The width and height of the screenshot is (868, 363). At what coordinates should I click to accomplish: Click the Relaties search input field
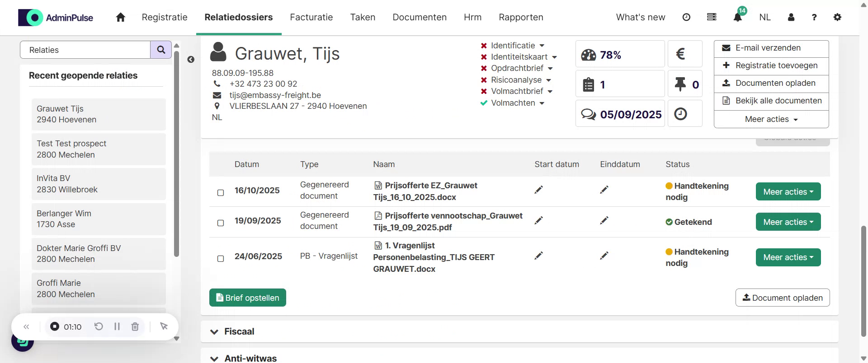pos(85,50)
